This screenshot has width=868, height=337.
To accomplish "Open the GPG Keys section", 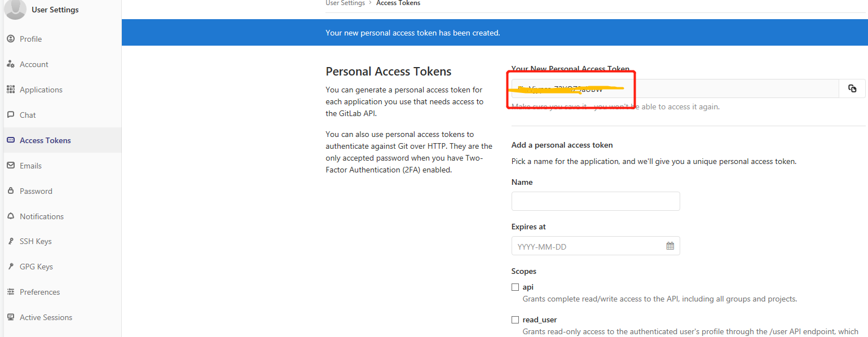I will [x=36, y=266].
